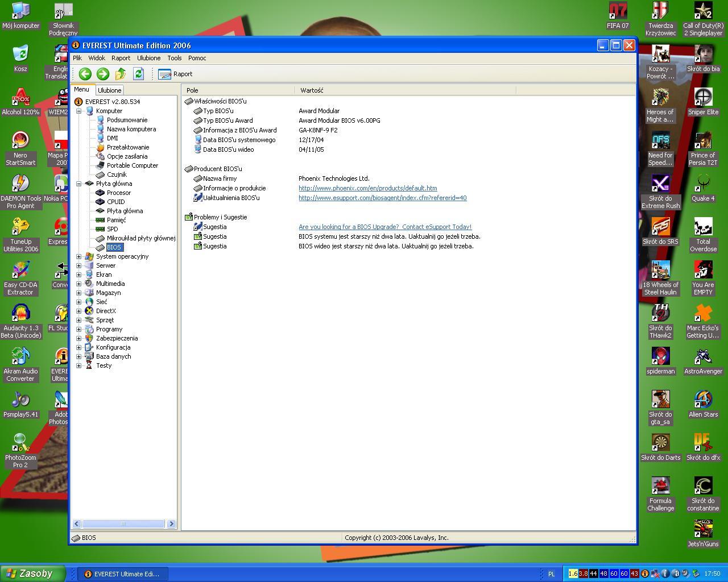Open the Quake 4 desktop icon
This screenshot has width=728, height=582.
tap(703, 188)
